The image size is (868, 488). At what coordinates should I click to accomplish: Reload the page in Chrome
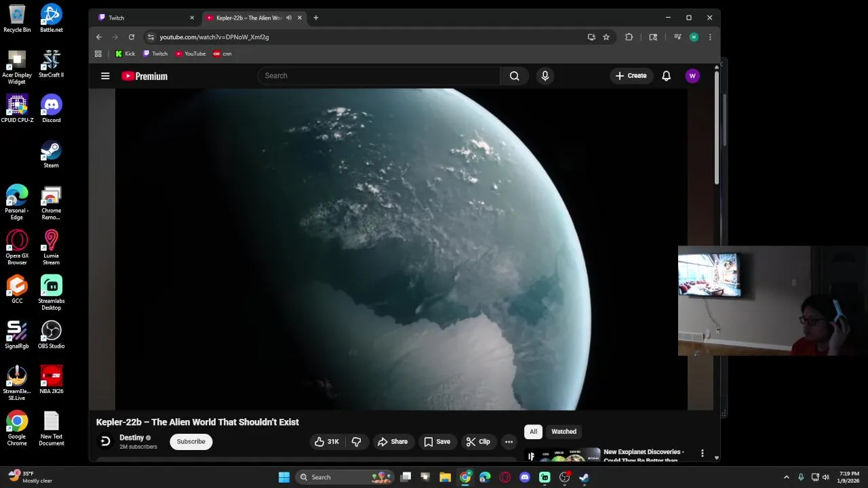(x=132, y=37)
